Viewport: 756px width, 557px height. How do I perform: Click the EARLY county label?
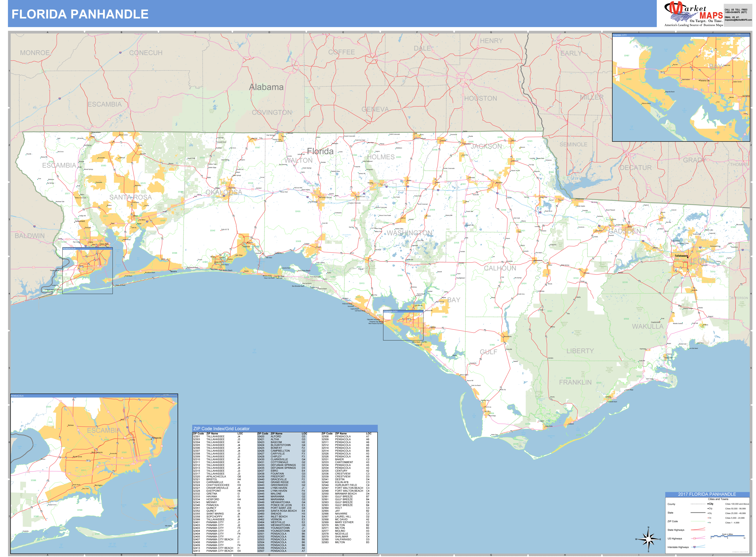[x=571, y=53]
